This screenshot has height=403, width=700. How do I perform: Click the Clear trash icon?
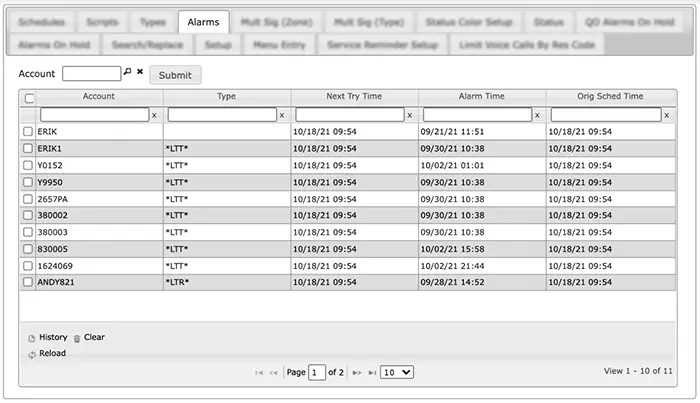77,338
